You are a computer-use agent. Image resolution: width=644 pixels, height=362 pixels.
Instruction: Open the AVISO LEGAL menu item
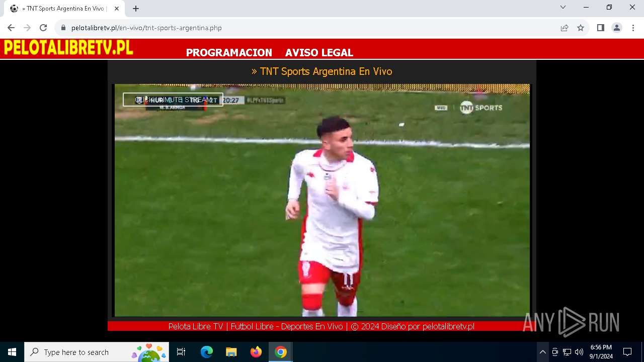pos(319,52)
